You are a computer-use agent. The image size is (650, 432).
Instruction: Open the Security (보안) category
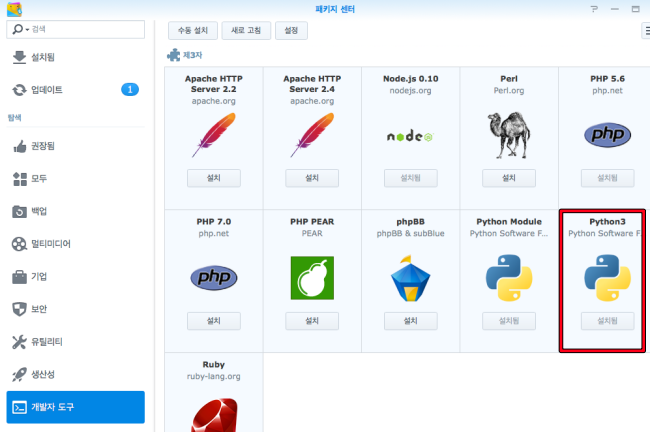(75, 309)
